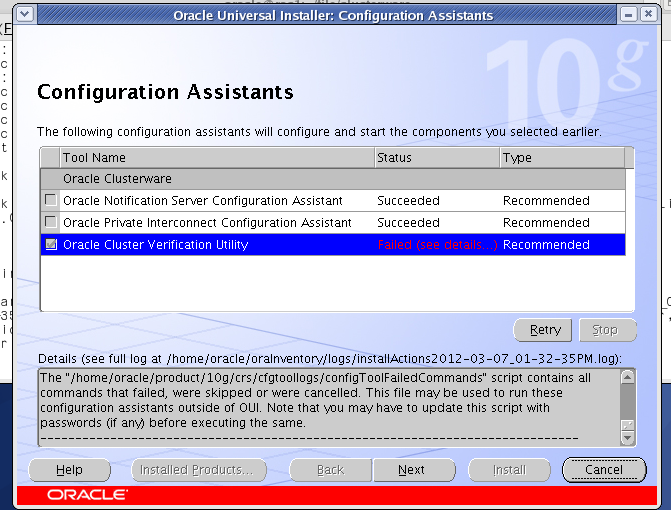Image resolution: width=671 pixels, height=510 pixels.
Task: Click the Details pane scroll-up arrow
Action: (x=627, y=377)
